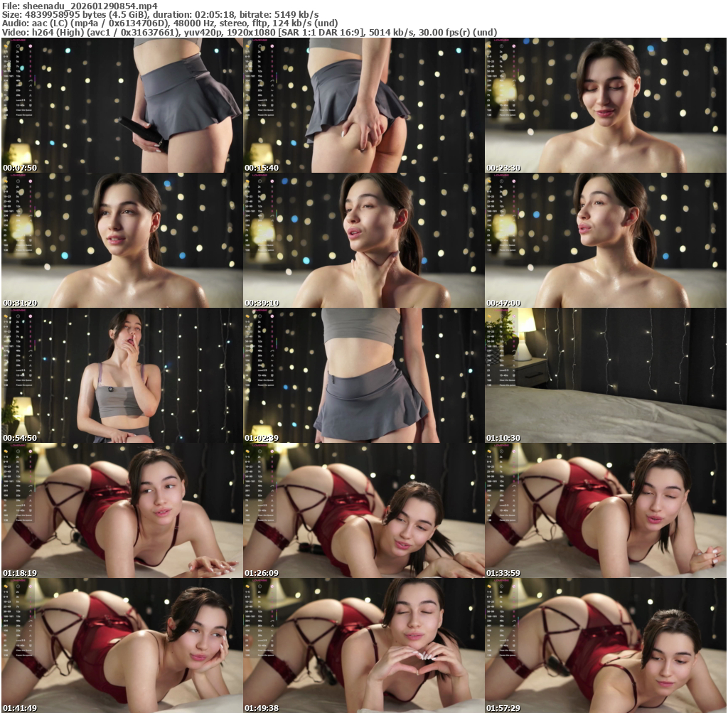This screenshot has height=713, width=728.
Task: Click the frame timestamped 00:47:00
Action: [605, 240]
